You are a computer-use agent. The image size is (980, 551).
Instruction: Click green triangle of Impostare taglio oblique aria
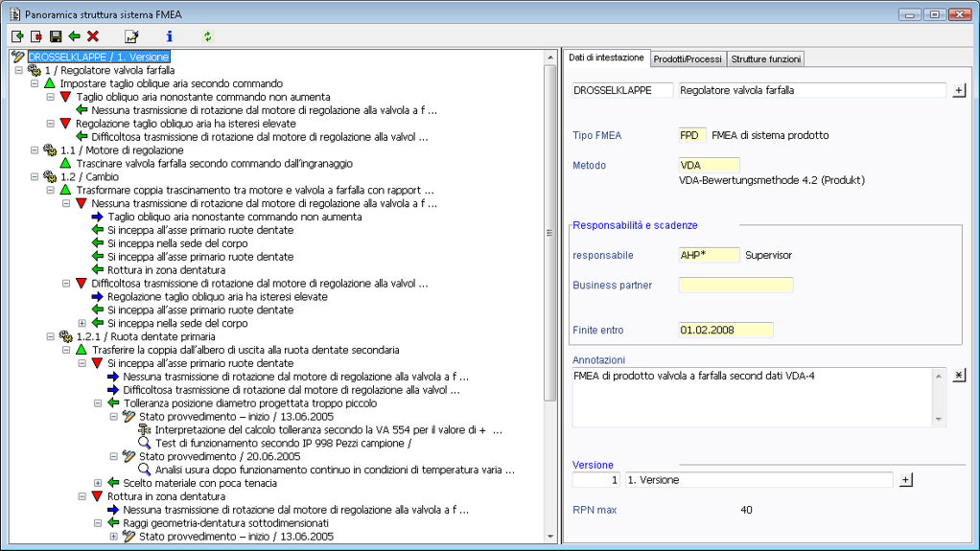(x=50, y=83)
